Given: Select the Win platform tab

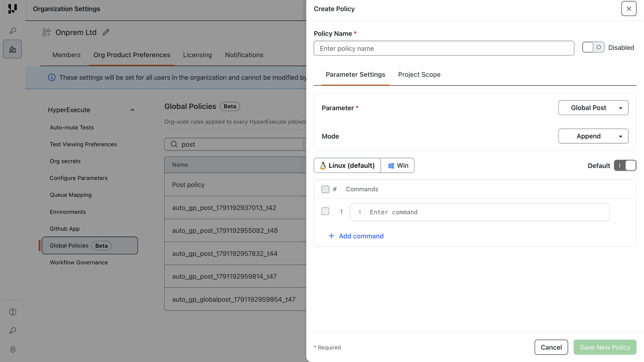Looking at the screenshot, I should [x=398, y=165].
